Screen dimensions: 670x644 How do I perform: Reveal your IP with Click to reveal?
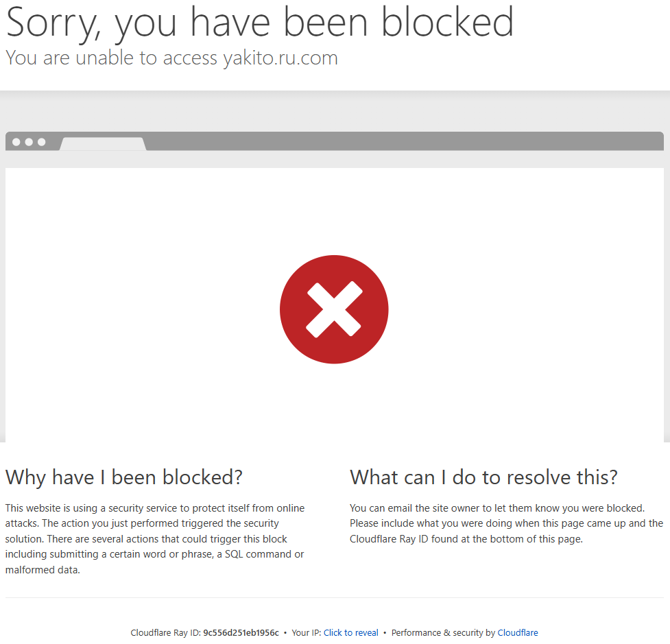pos(351,632)
